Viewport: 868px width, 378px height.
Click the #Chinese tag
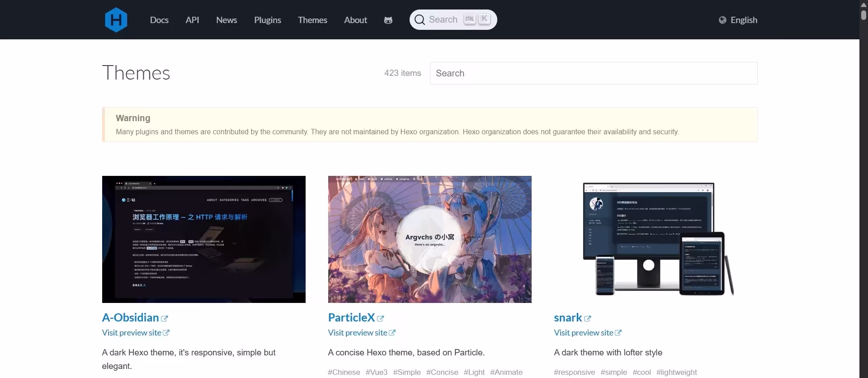344,372
